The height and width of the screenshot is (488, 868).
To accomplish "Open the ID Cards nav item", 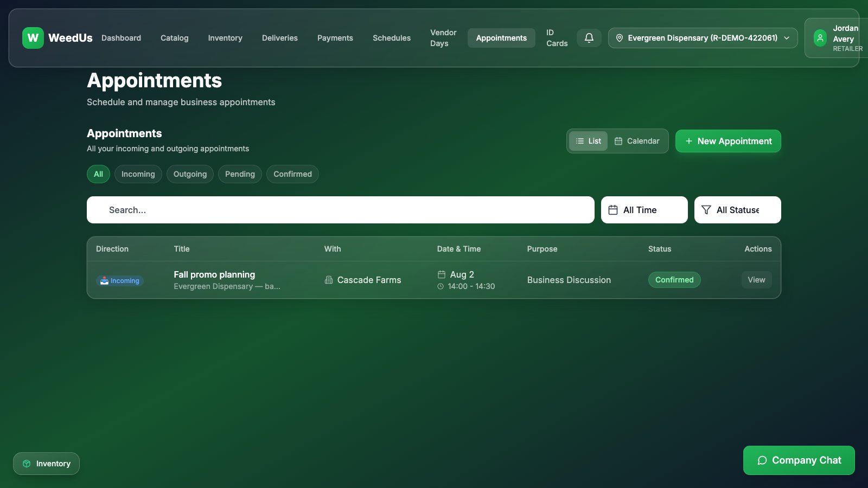I will pos(557,38).
